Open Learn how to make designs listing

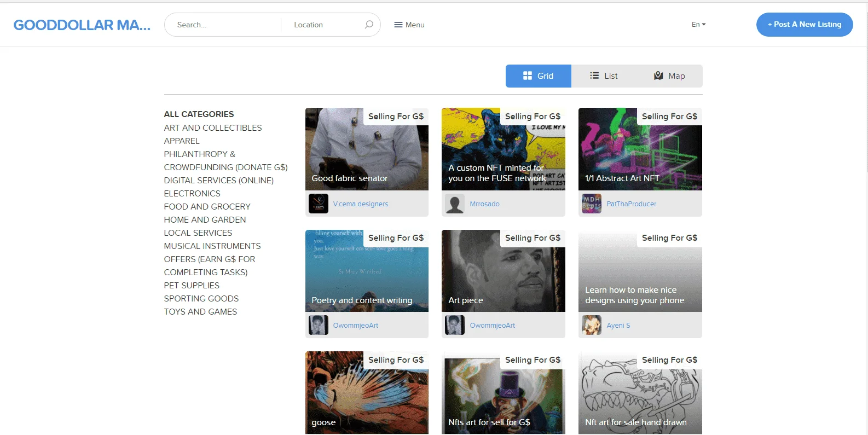640,271
